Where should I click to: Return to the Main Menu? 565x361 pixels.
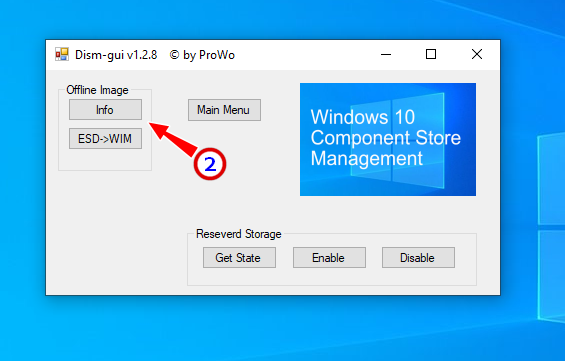[x=224, y=110]
